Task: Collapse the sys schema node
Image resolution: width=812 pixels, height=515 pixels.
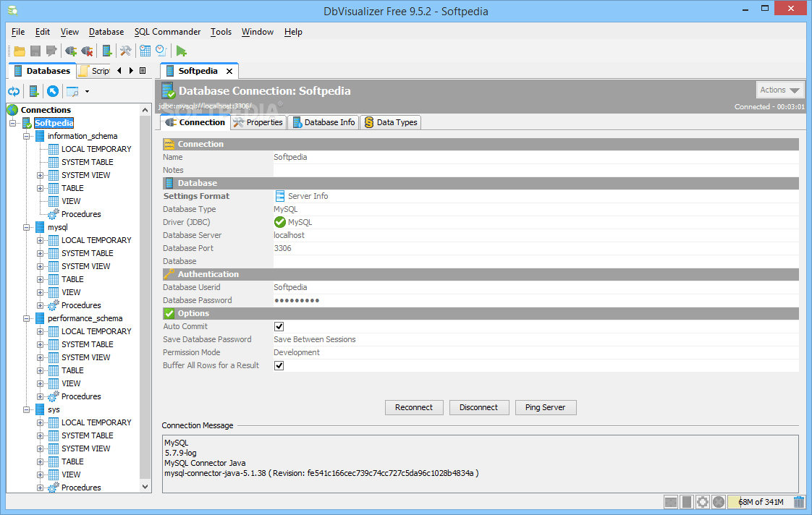Action: click(26, 409)
